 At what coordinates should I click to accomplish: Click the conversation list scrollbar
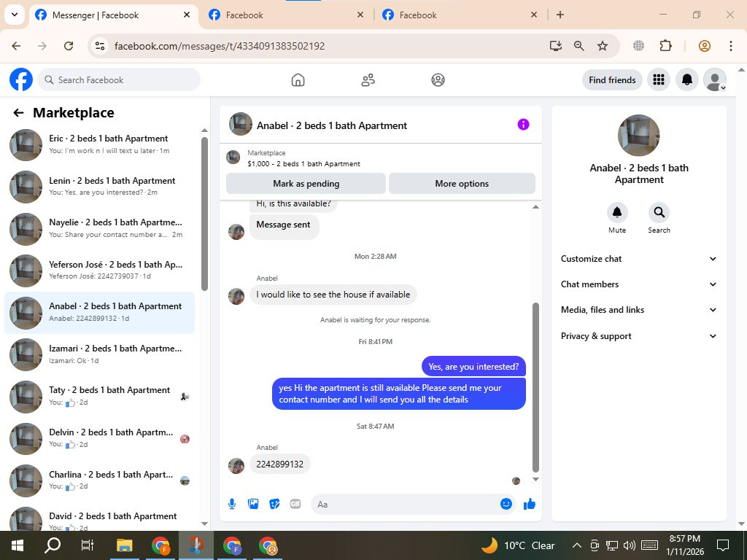coord(204,214)
